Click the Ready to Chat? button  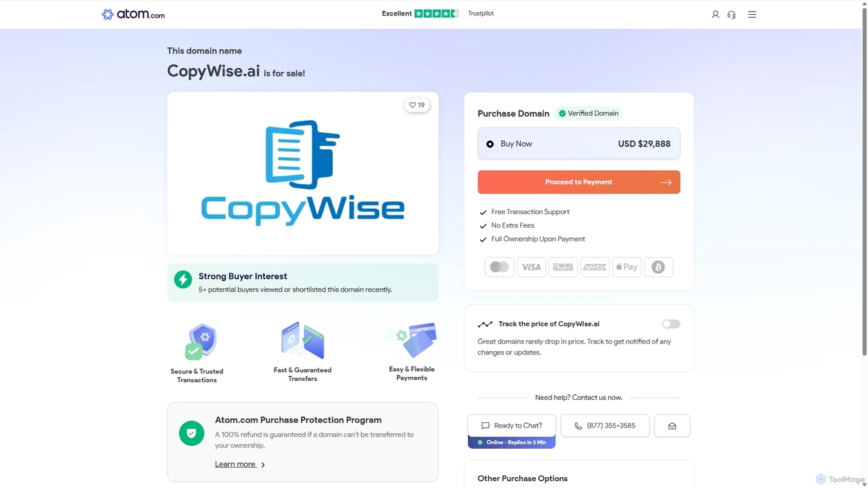pos(511,426)
